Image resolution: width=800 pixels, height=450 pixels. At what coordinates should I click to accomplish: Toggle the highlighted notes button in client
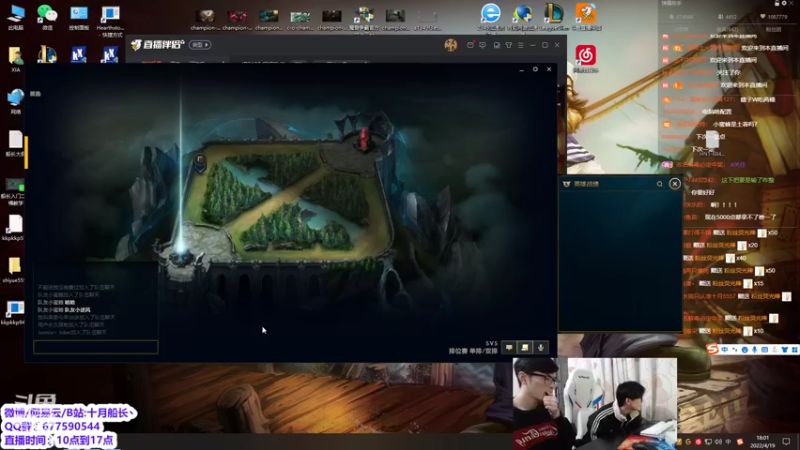(524, 347)
